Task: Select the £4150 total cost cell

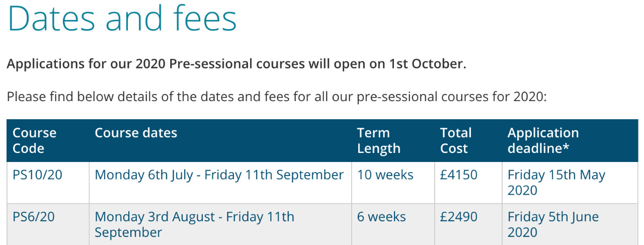Action: [x=458, y=175]
